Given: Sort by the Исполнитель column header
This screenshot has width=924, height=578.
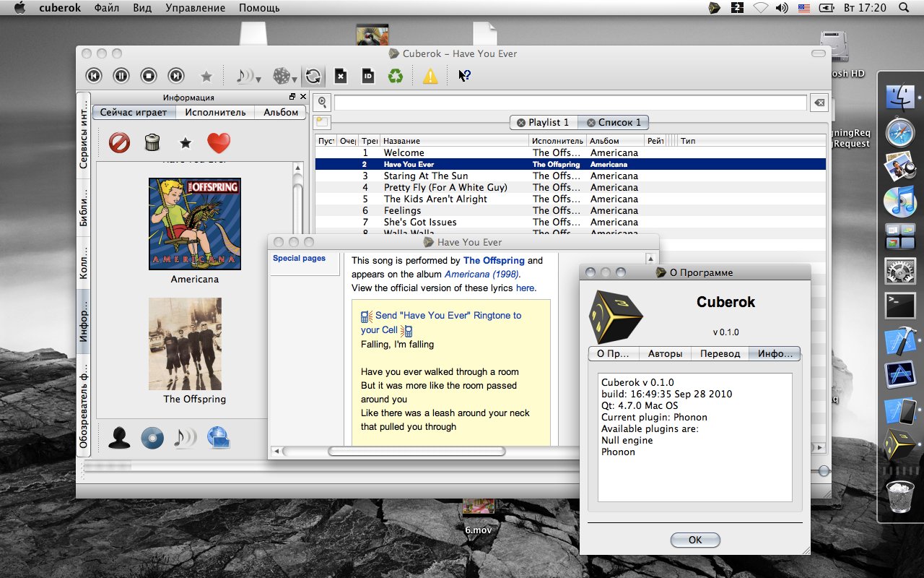Looking at the screenshot, I should [557, 141].
